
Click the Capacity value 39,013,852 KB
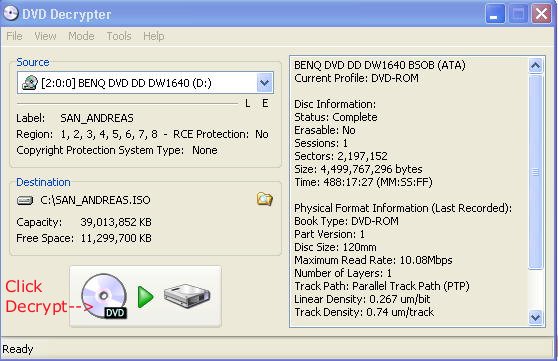tap(116, 222)
